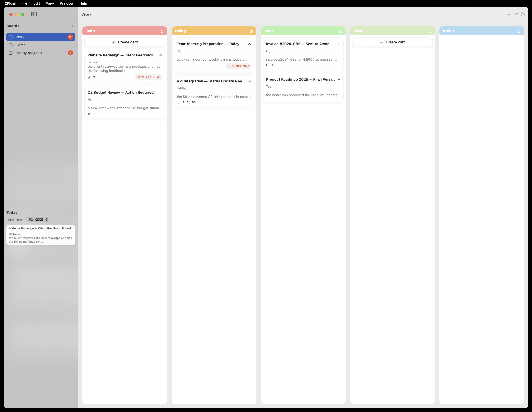
Task: Click the share icon in Archiv column header
Action: 519,31
